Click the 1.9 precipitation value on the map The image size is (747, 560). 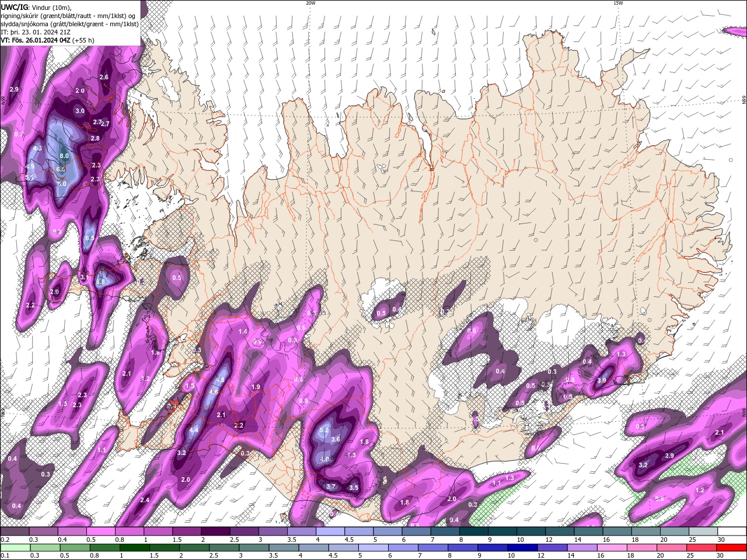(255, 387)
